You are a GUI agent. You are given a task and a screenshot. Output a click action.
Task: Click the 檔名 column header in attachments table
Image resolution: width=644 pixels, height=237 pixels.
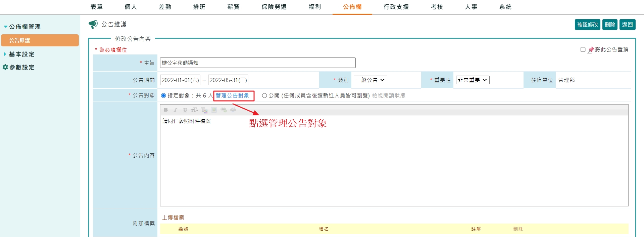coord(324,229)
